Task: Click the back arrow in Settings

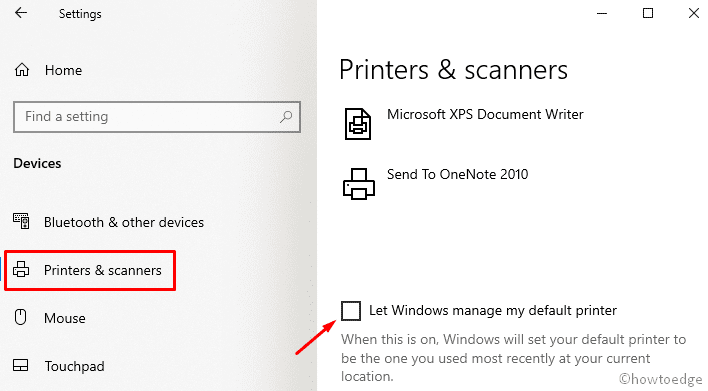Action: (x=21, y=13)
